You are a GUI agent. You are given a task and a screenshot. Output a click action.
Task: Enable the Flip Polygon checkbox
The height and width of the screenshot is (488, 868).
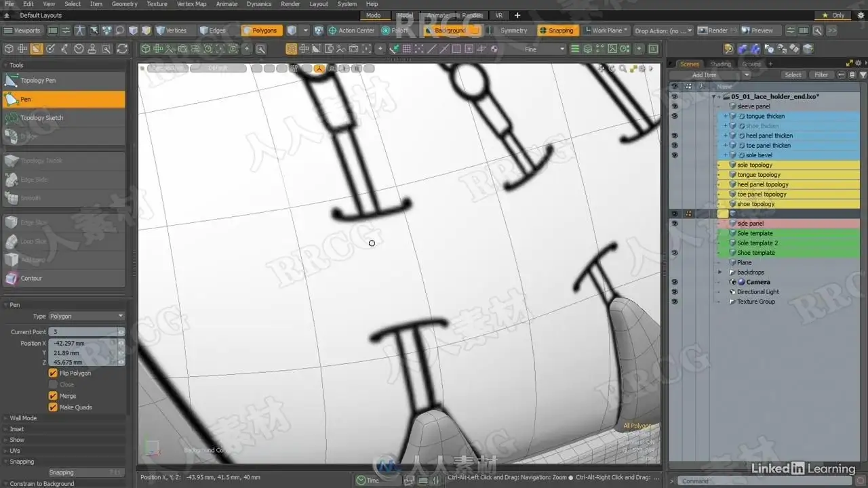53,373
